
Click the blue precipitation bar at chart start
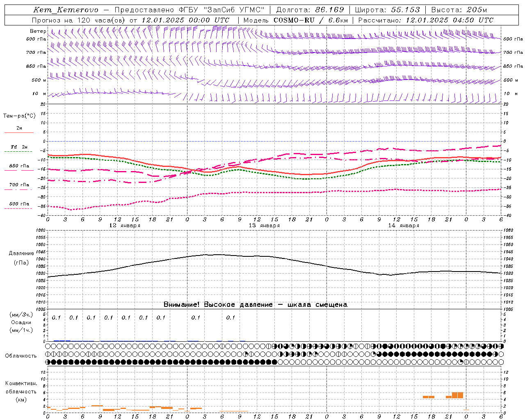click(x=62, y=340)
